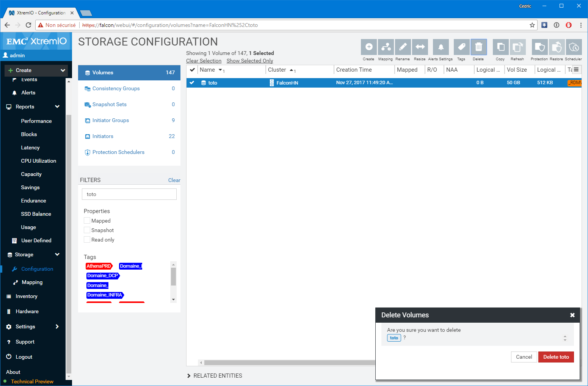Enable the Mapped filter checkbox
The image size is (588, 386).
pos(87,221)
